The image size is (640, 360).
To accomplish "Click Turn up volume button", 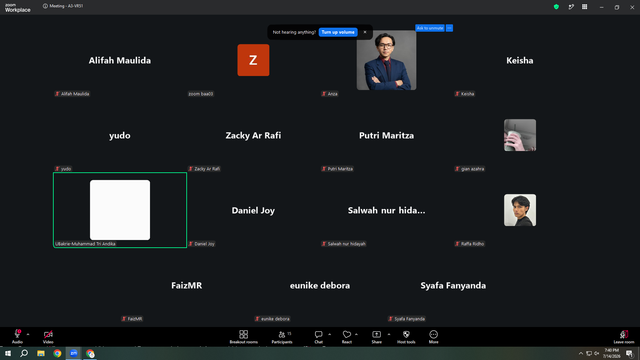I will click(338, 32).
